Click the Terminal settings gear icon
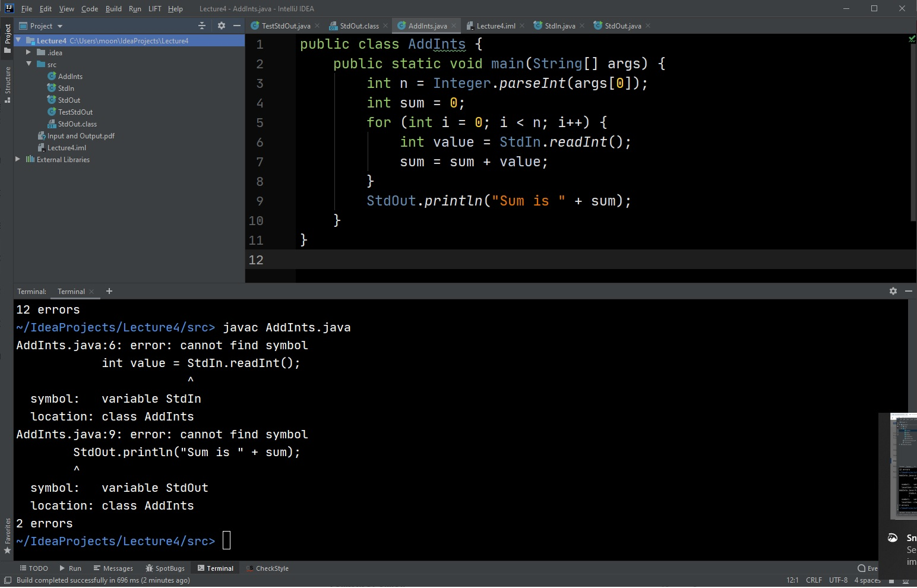 [x=893, y=291]
